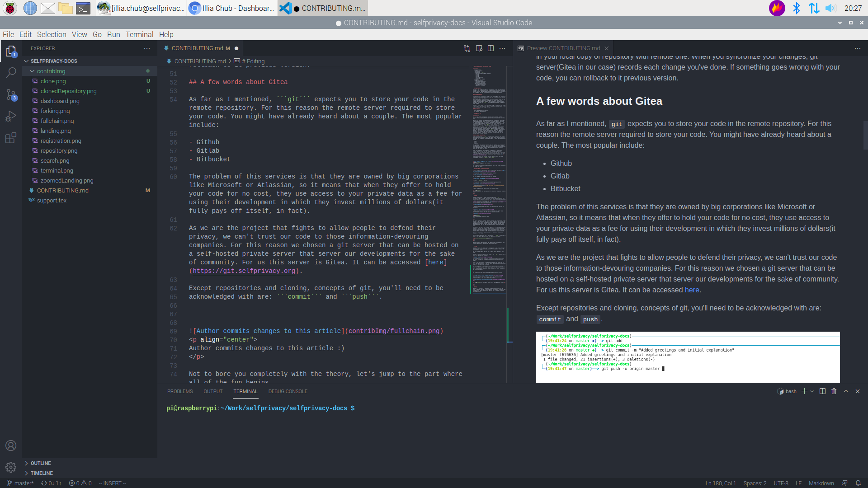The image size is (868, 488).
Task: Switch to the OUTPUT panel tab
Action: (x=213, y=391)
